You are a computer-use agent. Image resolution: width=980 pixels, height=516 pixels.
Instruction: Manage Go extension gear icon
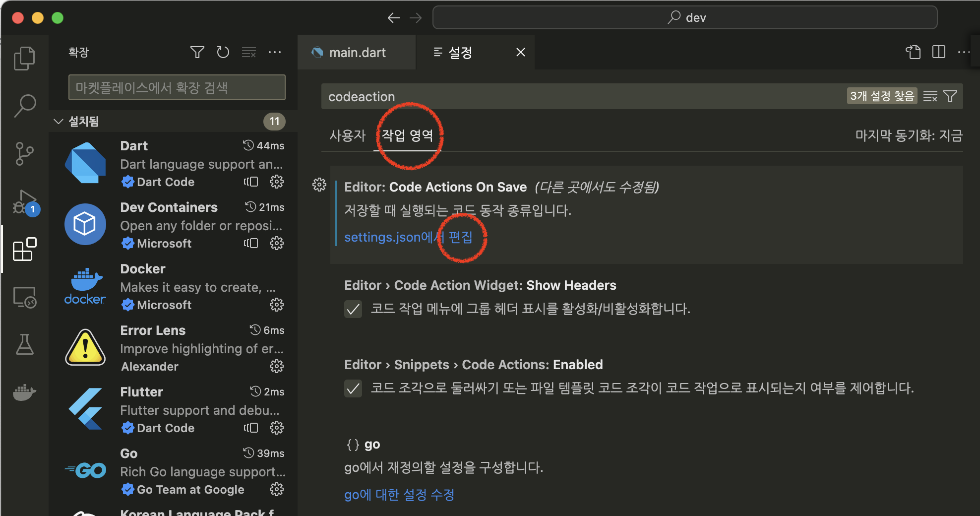click(x=277, y=489)
